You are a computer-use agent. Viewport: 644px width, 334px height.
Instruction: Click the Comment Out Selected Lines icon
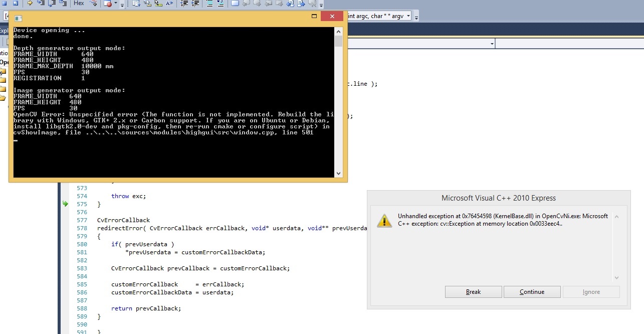(x=209, y=3)
